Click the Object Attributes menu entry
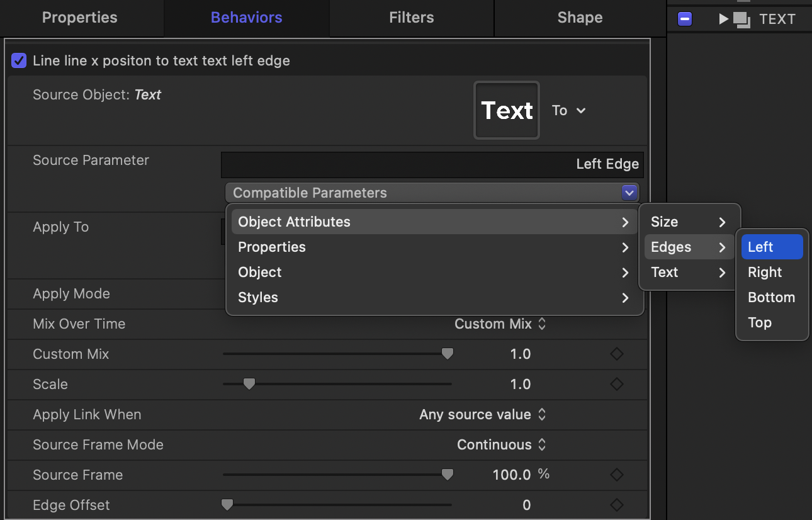Screen dimensions: 812x520 click(x=294, y=222)
